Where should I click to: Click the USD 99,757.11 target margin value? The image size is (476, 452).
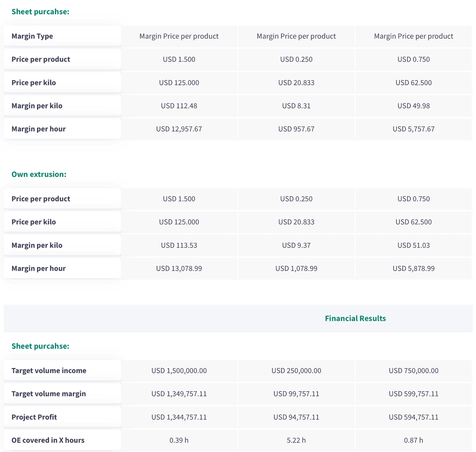296,394
